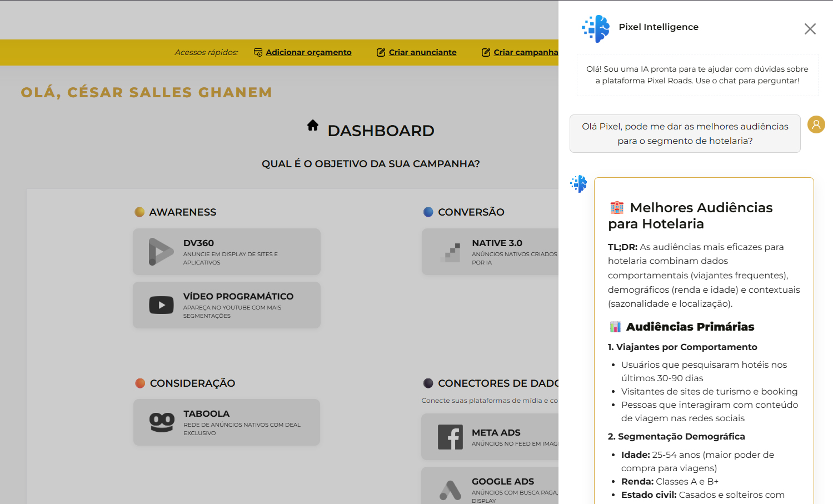Click the CONSIDERAÇÃO section heading
The height and width of the screenshot is (504, 833).
192,383
